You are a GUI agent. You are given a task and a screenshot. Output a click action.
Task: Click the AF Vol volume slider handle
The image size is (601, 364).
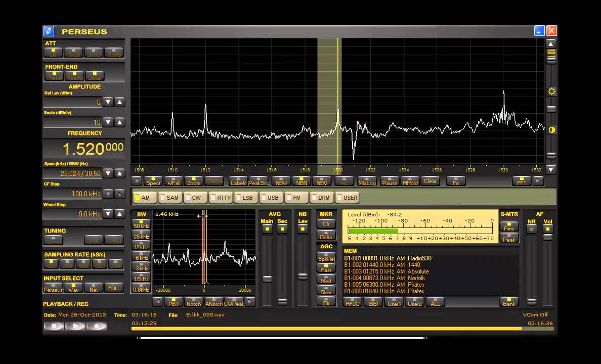pos(548,238)
